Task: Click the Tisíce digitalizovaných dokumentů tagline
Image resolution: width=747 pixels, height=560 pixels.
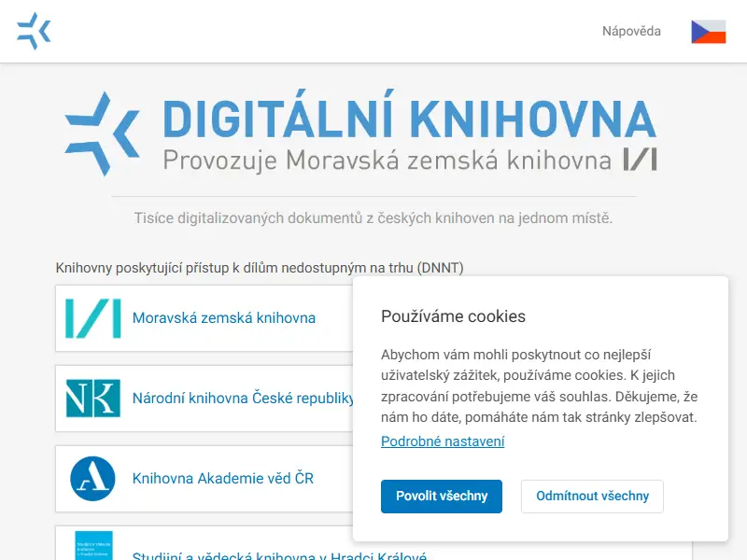Action: coord(373,218)
